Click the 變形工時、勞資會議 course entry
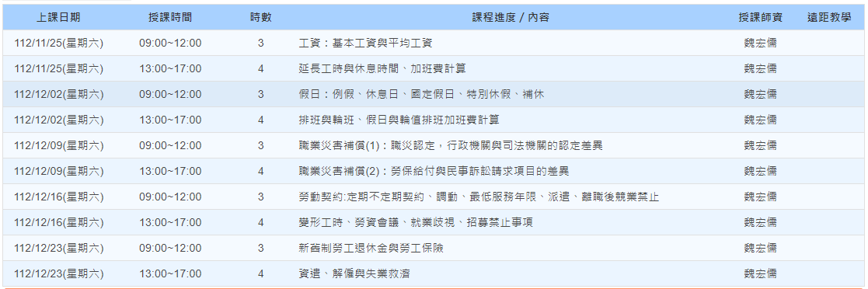868x289 pixels. tap(415, 222)
